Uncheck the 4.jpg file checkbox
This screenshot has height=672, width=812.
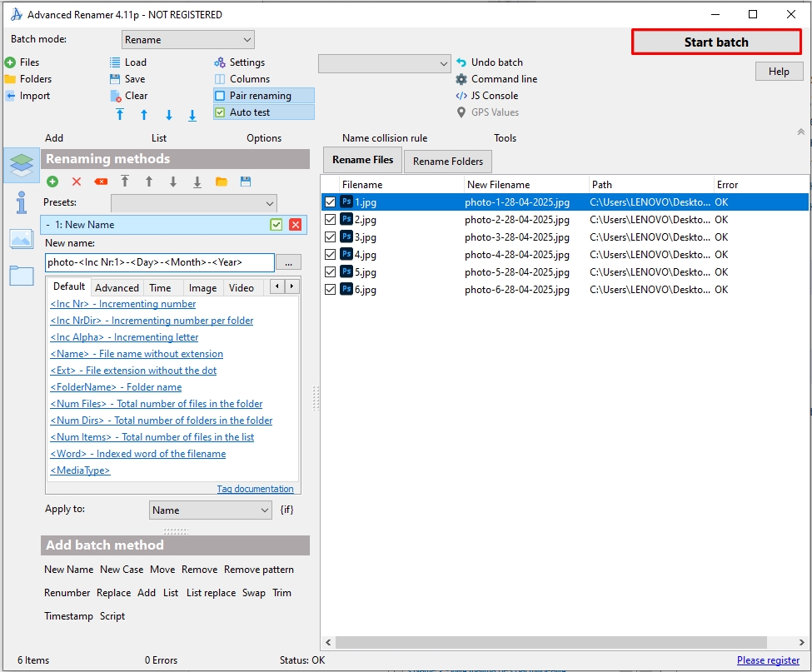330,254
